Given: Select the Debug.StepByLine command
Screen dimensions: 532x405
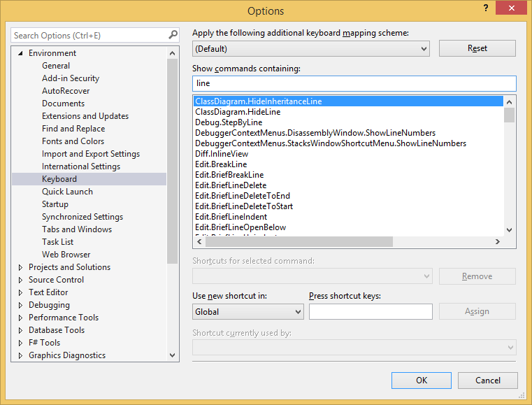Looking at the screenshot, I should click(x=348, y=122).
